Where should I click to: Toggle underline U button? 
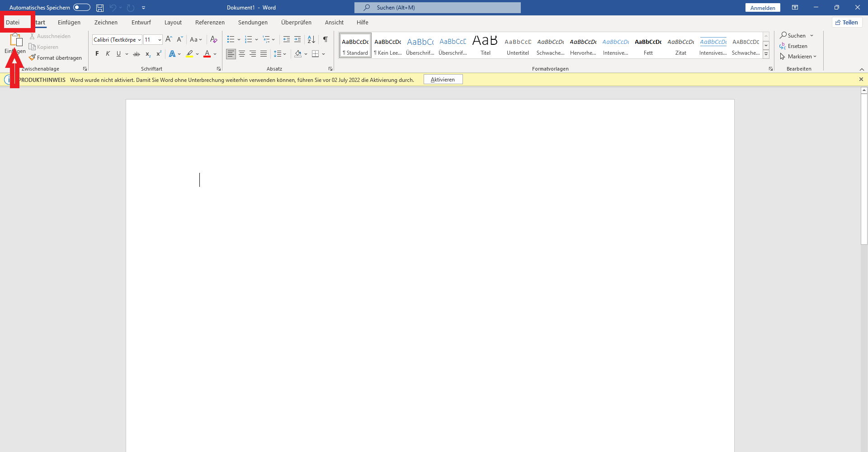[x=118, y=54]
